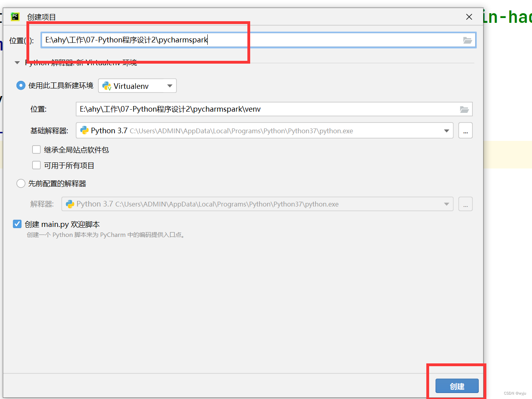532x399 pixels.
Task: Click the 基础解释器 label
Action: 49,131
